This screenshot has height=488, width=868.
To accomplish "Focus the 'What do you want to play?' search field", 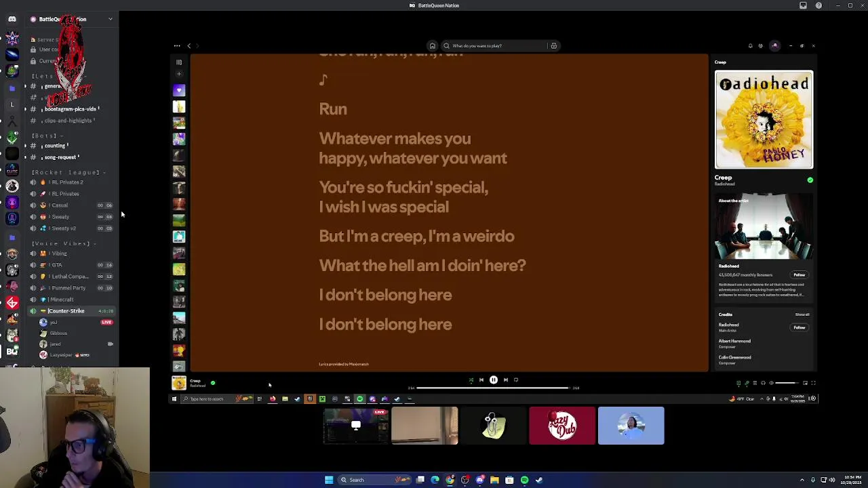I will [x=495, y=46].
